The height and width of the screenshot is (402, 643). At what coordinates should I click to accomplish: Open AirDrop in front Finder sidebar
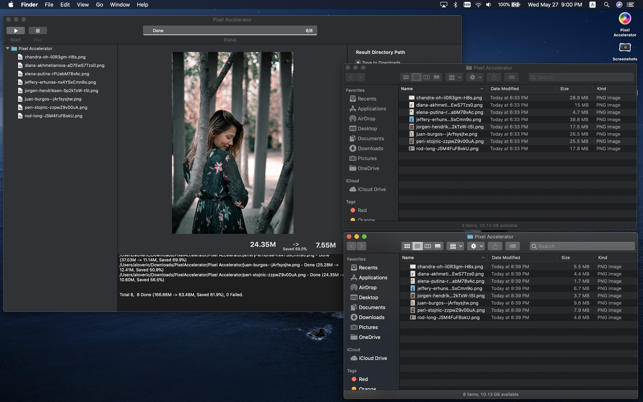pyautogui.click(x=363, y=288)
